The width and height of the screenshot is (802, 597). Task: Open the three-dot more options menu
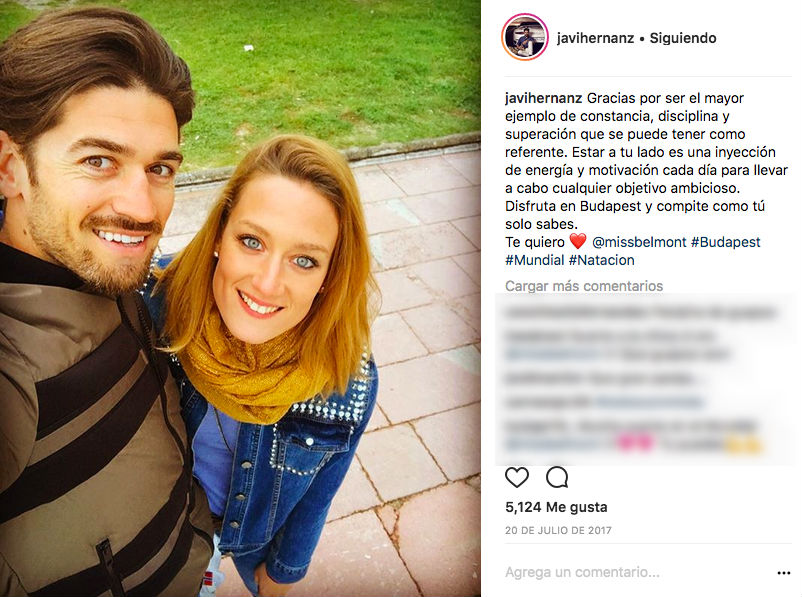coord(784,573)
